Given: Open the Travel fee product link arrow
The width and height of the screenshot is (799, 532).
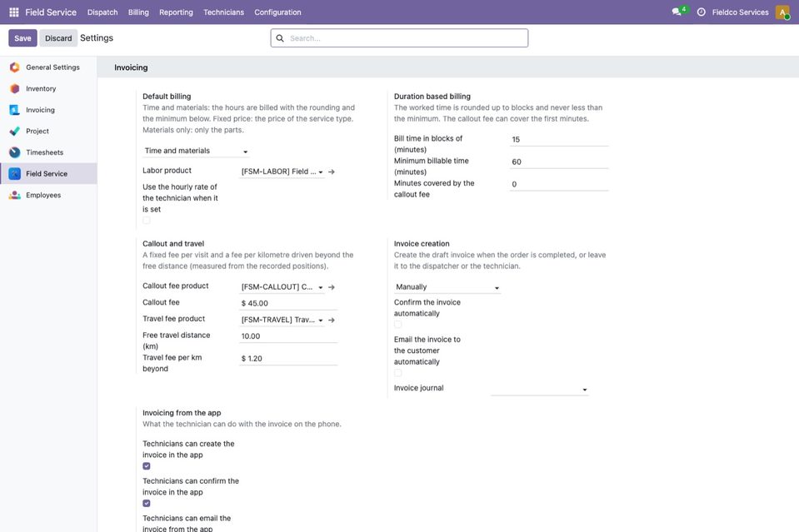Looking at the screenshot, I should pyautogui.click(x=332, y=321).
